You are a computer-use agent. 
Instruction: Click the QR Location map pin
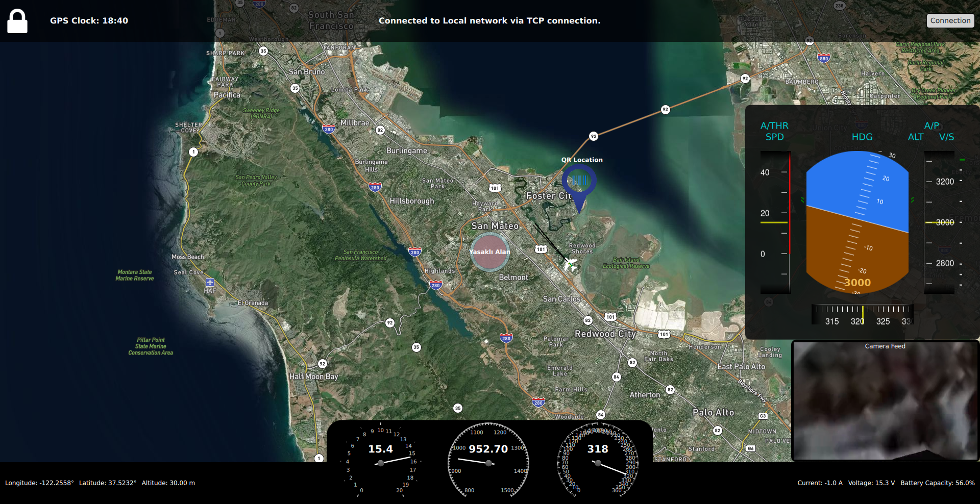point(579,188)
